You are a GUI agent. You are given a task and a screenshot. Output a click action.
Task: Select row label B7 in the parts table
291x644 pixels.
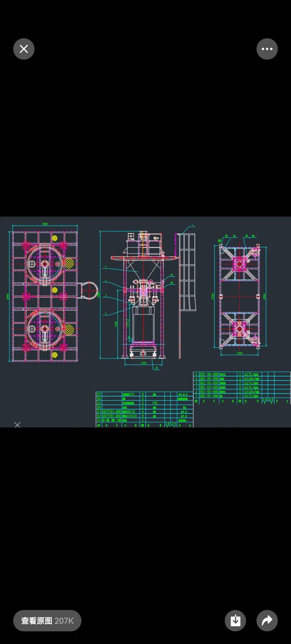coord(99,394)
